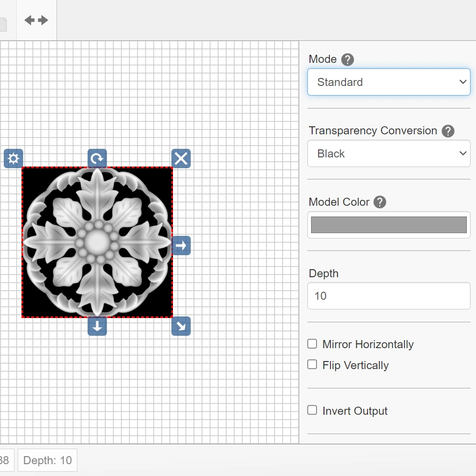This screenshot has height=476, width=476.
Task: Click the diagonal-arrow scale handle
Action: 181,326
